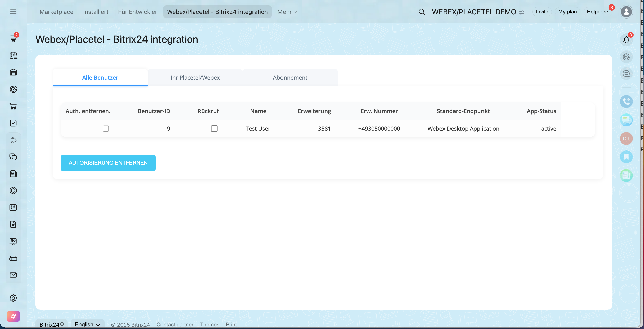Click the Bitrix24 footer menu button
The image size is (644, 329).
pos(52,324)
